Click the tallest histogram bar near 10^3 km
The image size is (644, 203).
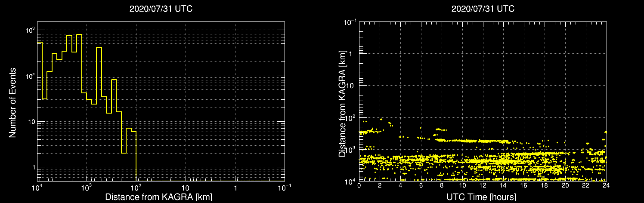pyautogui.click(x=79, y=108)
